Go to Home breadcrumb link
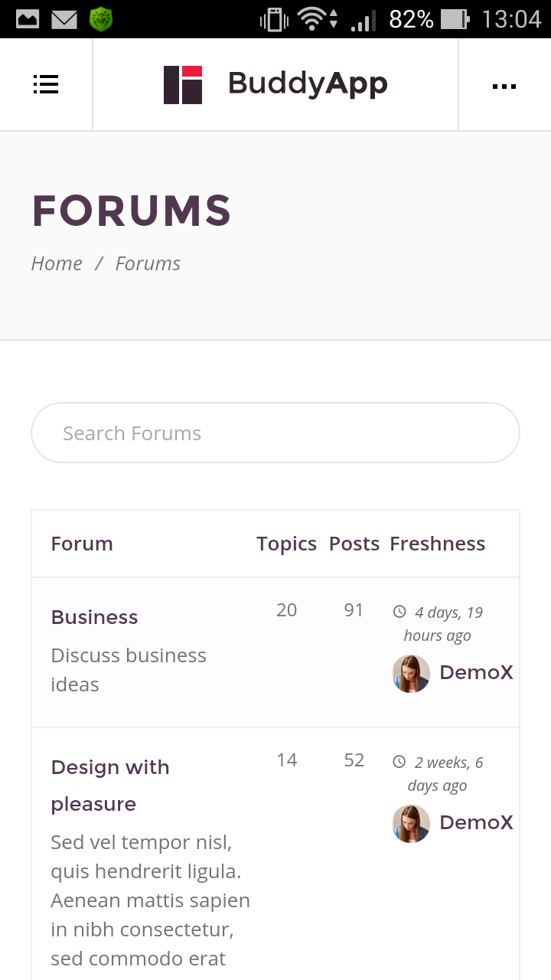 coord(57,263)
